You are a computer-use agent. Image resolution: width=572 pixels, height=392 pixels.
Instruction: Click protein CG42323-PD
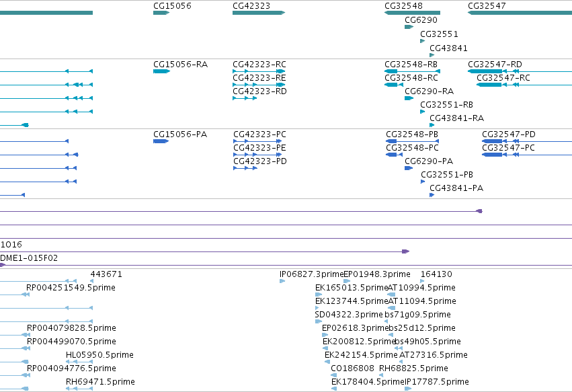[245, 168]
